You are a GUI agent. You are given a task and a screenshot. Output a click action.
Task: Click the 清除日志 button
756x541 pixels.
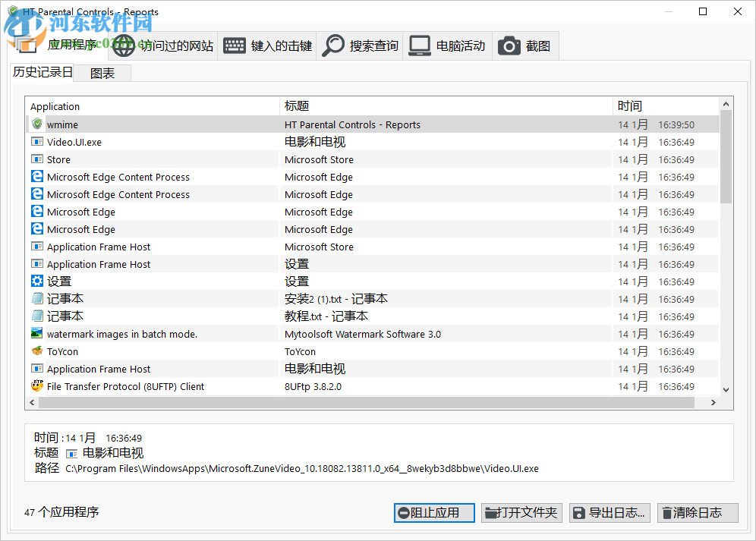pyautogui.click(x=697, y=513)
